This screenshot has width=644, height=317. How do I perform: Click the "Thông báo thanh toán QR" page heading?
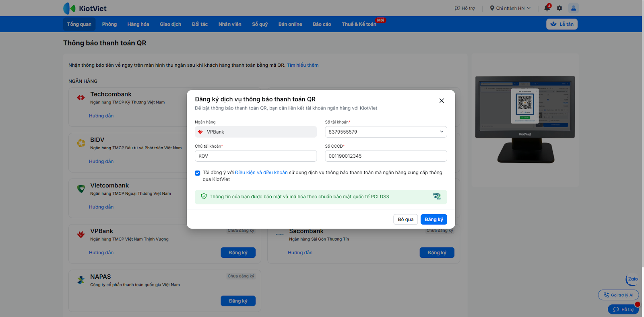(x=105, y=43)
